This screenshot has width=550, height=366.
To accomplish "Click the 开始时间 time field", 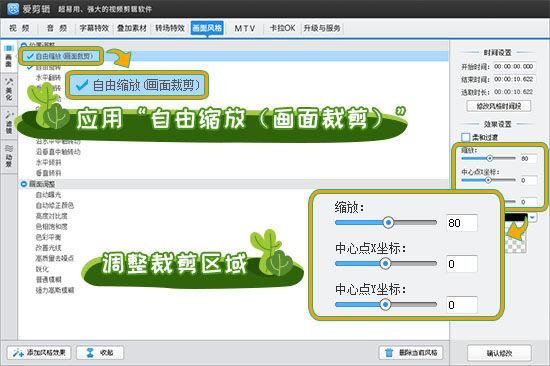I will coord(514,66).
